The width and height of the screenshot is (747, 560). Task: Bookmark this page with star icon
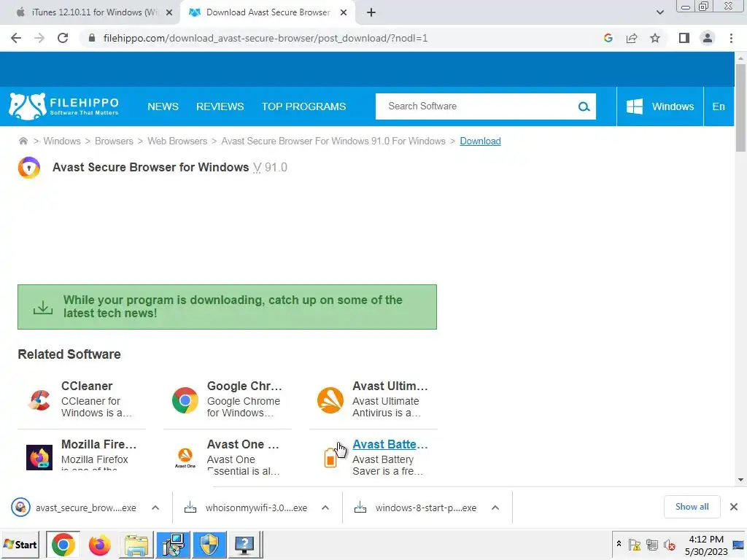(655, 38)
